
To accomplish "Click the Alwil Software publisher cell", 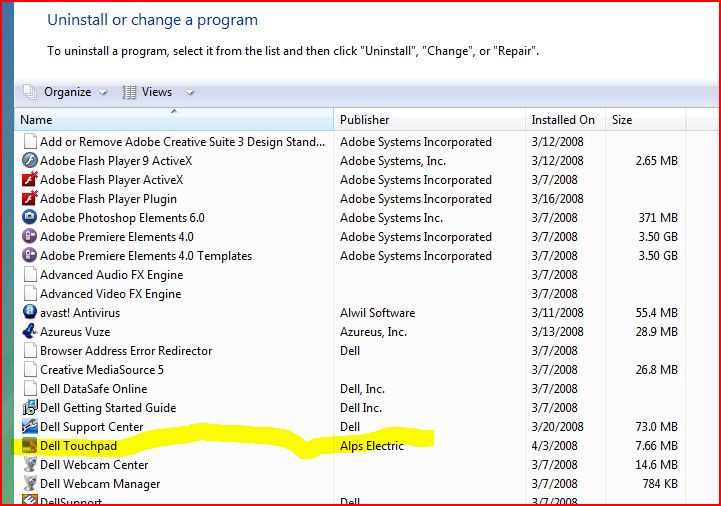I will [x=378, y=313].
